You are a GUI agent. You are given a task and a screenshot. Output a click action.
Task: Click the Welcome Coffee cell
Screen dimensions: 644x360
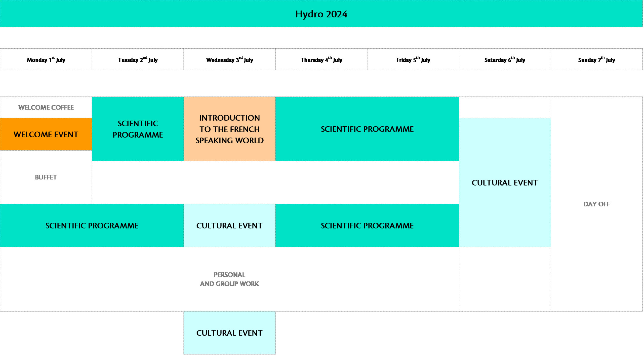click(46, 107)
